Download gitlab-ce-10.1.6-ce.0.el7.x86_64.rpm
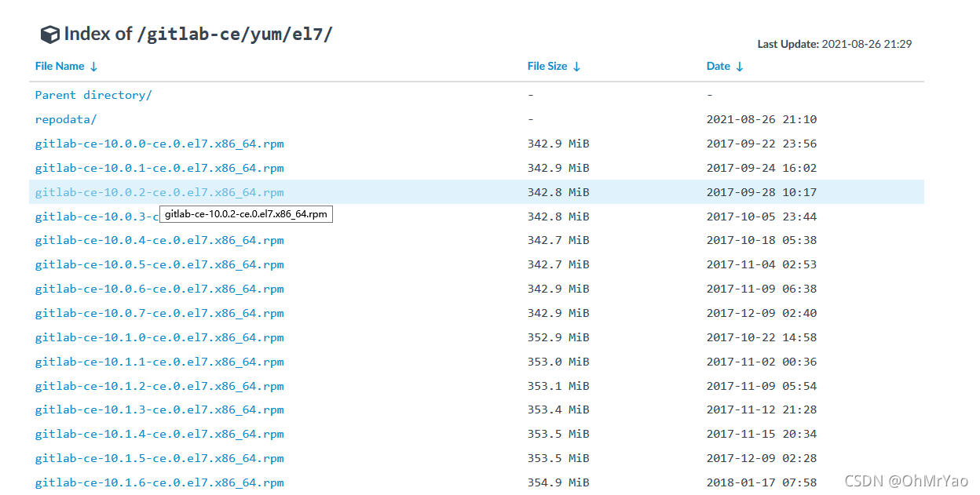980x495 pixels. click(159, 482)
